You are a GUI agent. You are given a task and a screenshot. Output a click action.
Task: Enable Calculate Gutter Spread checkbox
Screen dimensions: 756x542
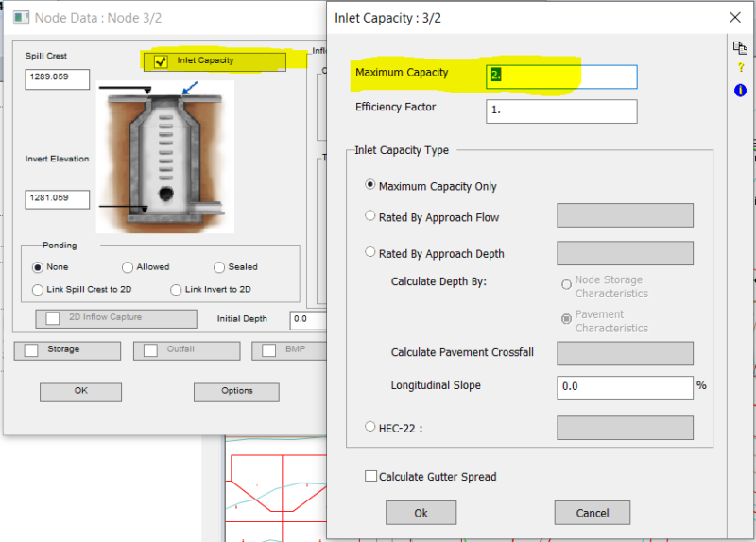pos(370,476)
